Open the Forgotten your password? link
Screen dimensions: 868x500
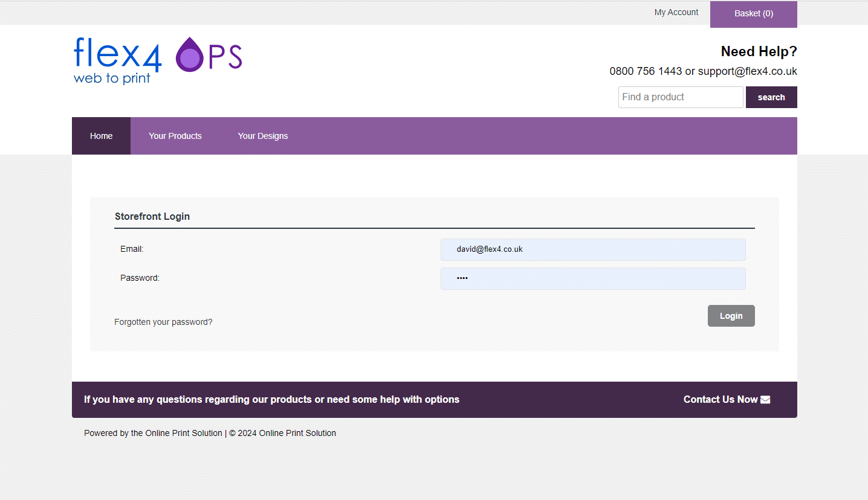click(x=163, y=322)
